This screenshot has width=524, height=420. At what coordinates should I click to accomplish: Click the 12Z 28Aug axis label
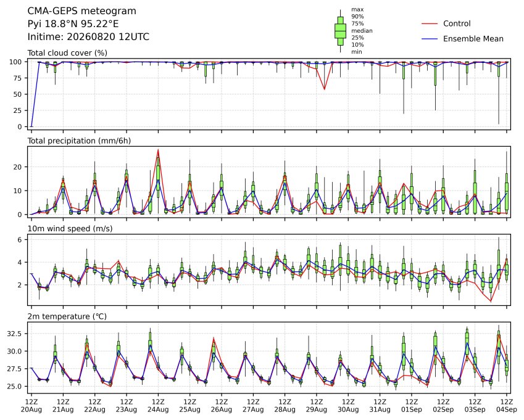point(285,406)
